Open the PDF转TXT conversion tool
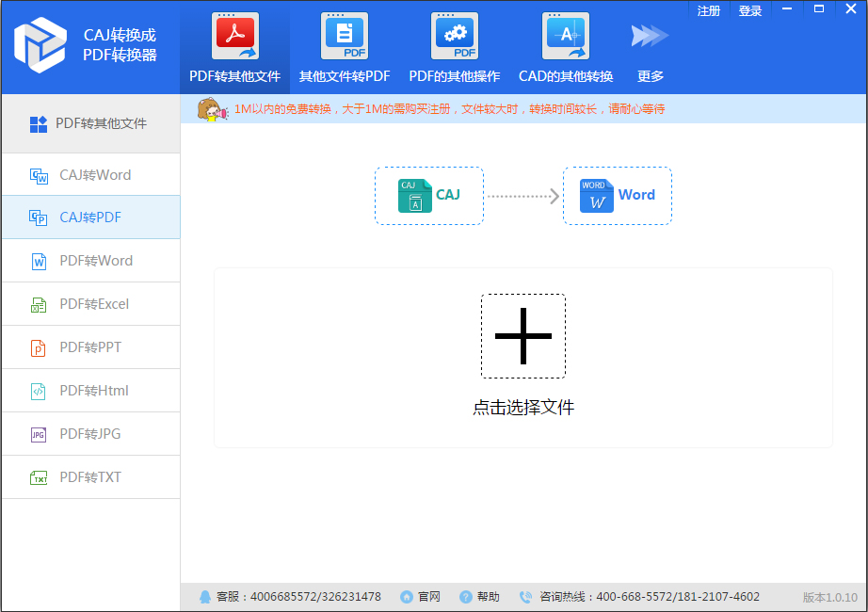This screenshot has width=868, height=612. 90,477
